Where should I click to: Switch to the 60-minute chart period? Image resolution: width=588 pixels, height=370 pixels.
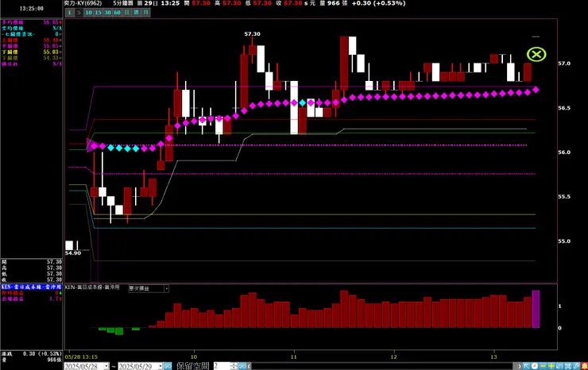tap(117, 13)
